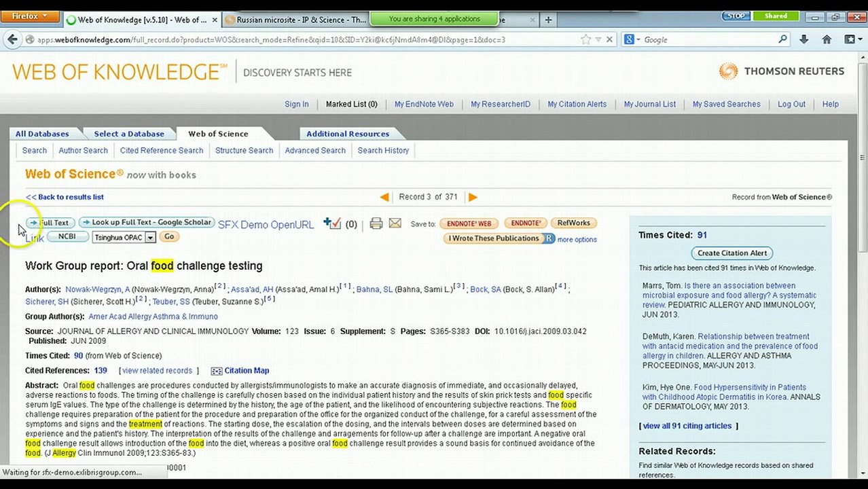Viewport: 868px width, 489px height.
Task: Open author Nowak-Wegrzyn, A link
Action: pos(97,289)
